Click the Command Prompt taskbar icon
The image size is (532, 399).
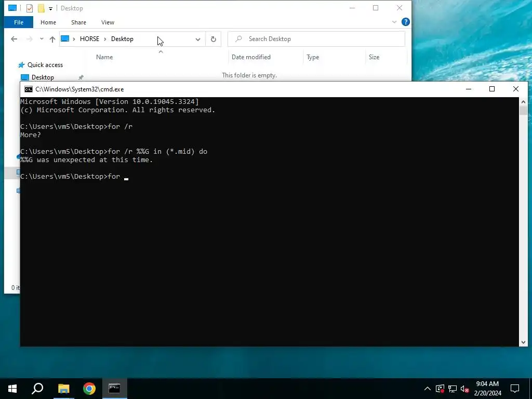pos(115,389)
